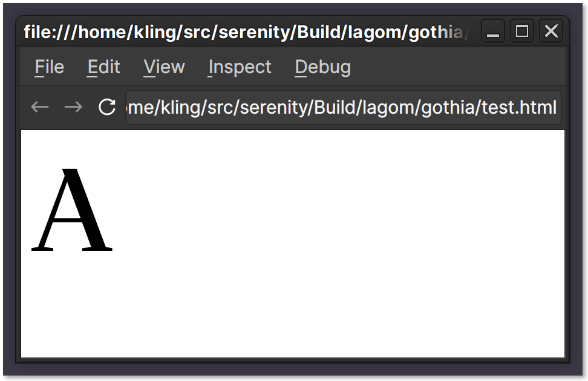Image resolution: width=588 pixels, height=381 pixels.
Task: Open the Debug menu
Action: [x=322, y=67]
